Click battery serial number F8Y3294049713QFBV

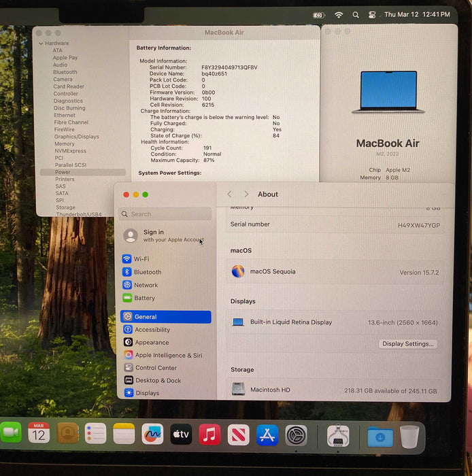tap(229, 67)
